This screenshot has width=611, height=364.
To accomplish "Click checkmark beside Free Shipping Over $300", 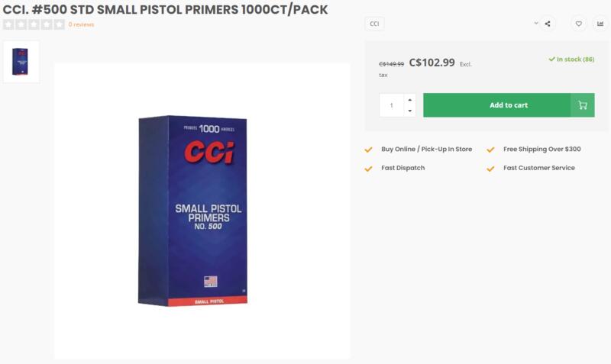I will tap(490, 150).
